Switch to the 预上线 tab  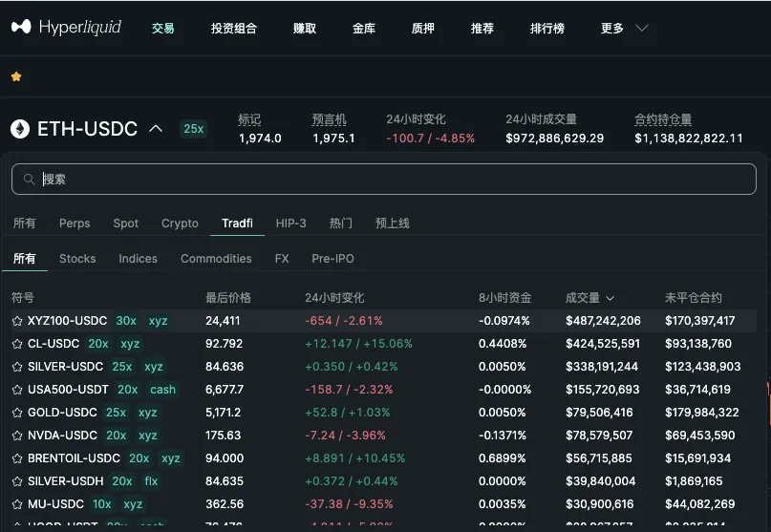pos(393,223)
